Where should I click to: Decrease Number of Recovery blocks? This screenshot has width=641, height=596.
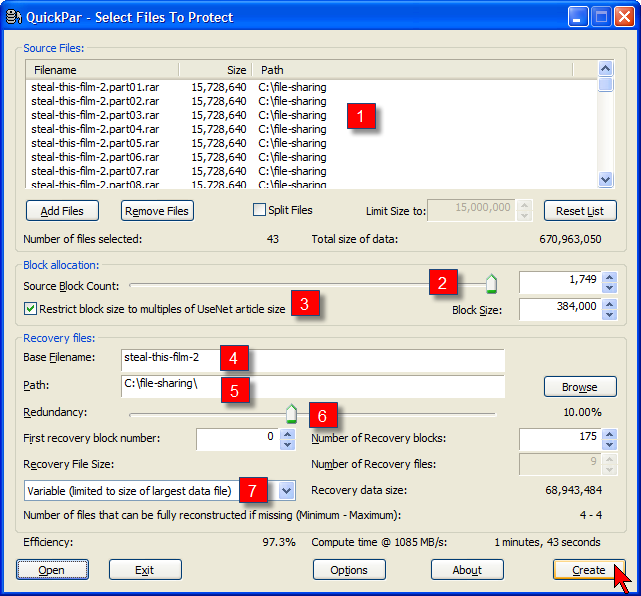tap(610, 445)
